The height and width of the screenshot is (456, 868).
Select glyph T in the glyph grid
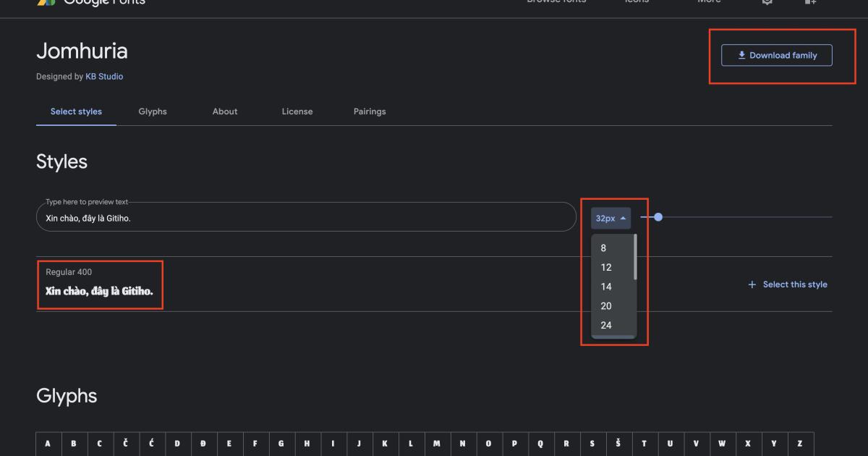pyautogui.click(x=644, y=444)
